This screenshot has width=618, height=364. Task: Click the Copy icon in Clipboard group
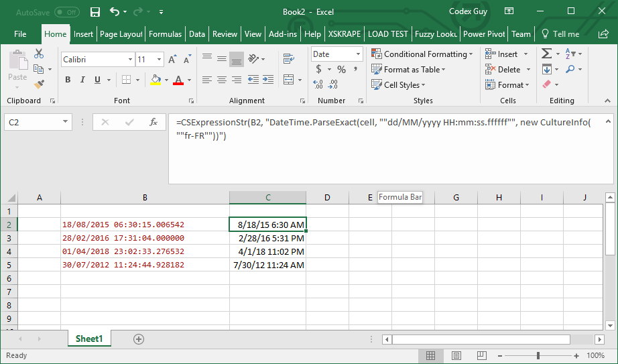39,69
